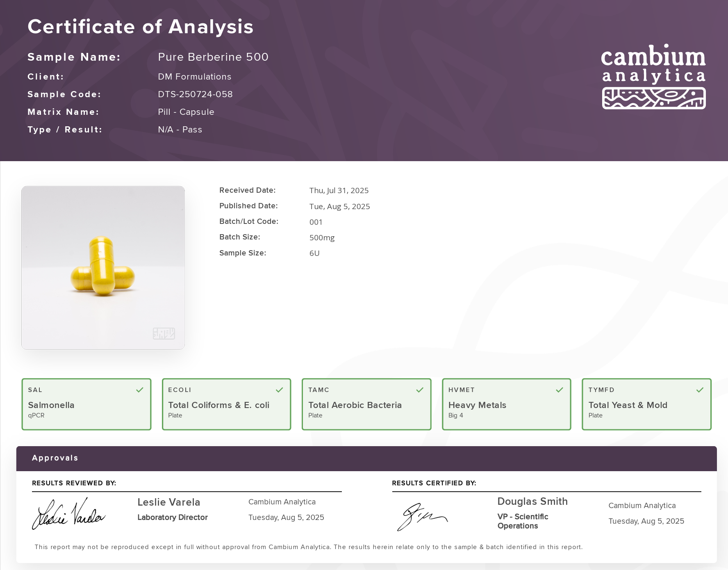Select the Total Yeast & Mold card
This screenshot has height=570, width=728.
tap(646, 404)
